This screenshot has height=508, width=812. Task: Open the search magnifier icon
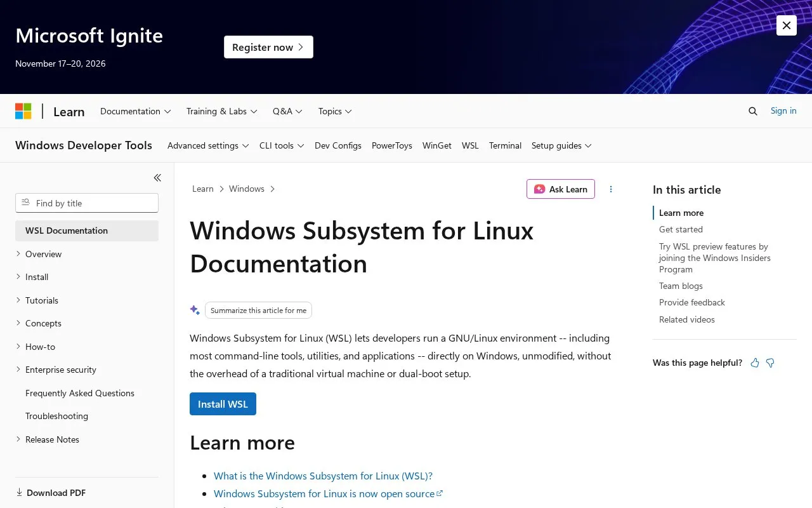pyautogui.click(x=753, y=111)
